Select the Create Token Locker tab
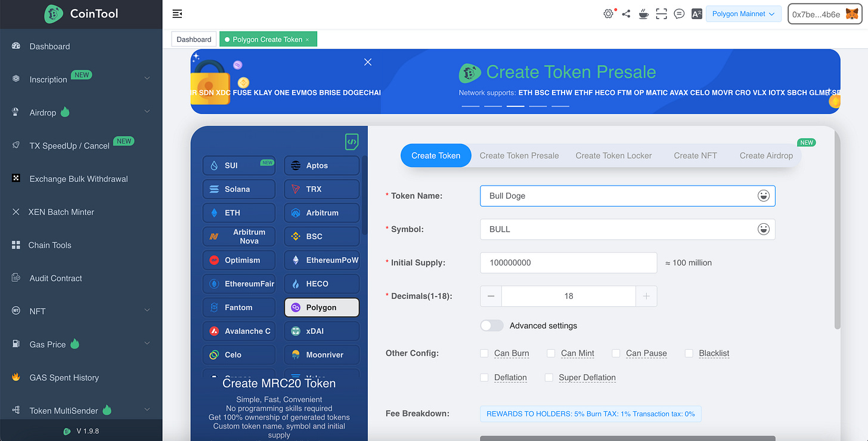 pyautogui.click(x=613, y=156)
